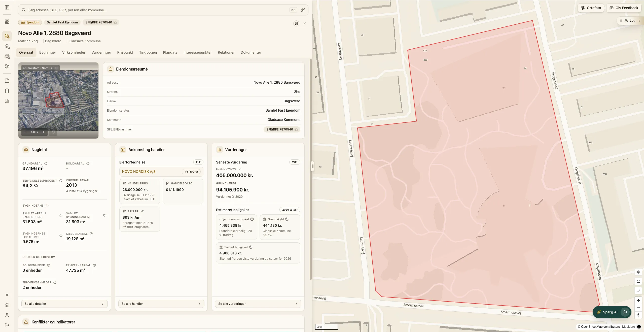Toggle the Ortofoto map layer
Image resolution: width=644 pixels, height=332 pixels.
tap(591, 8)
